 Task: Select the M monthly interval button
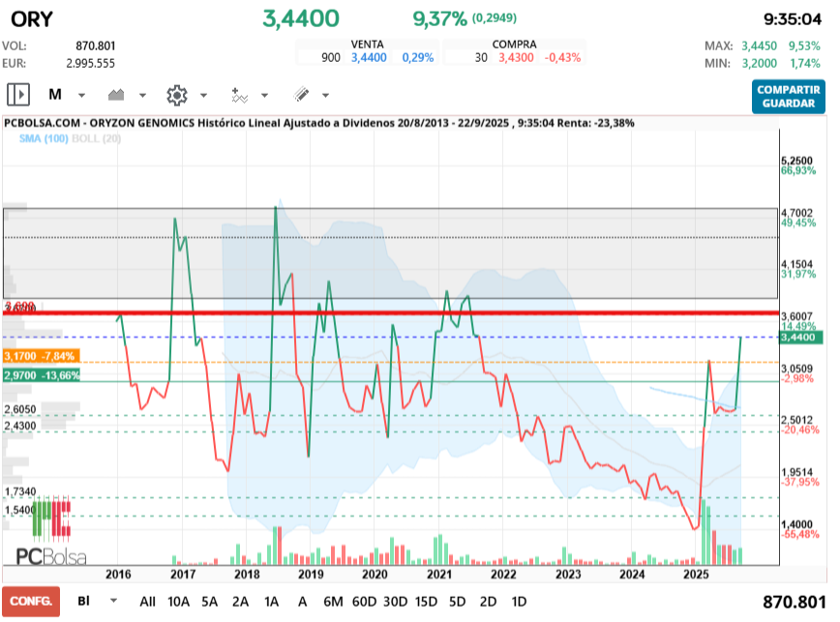point(55,95)
